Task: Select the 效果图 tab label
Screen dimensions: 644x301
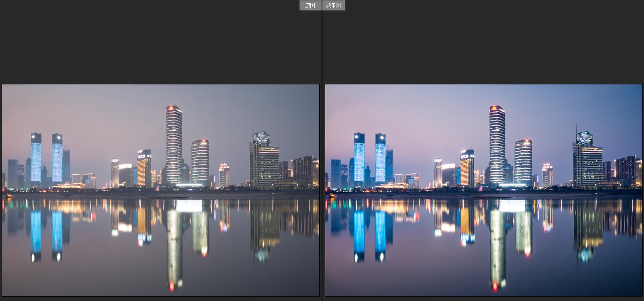Action: (333, 5)
